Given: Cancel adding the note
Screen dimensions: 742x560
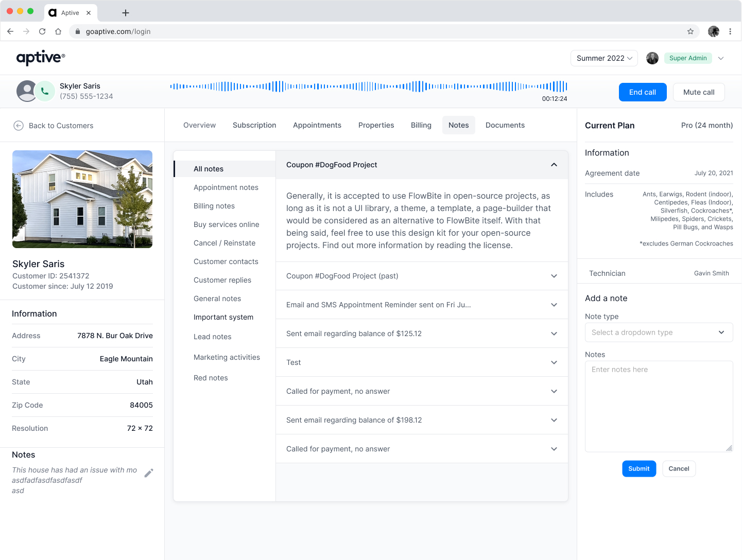Looking at the screenshot, I should (679, 468).
